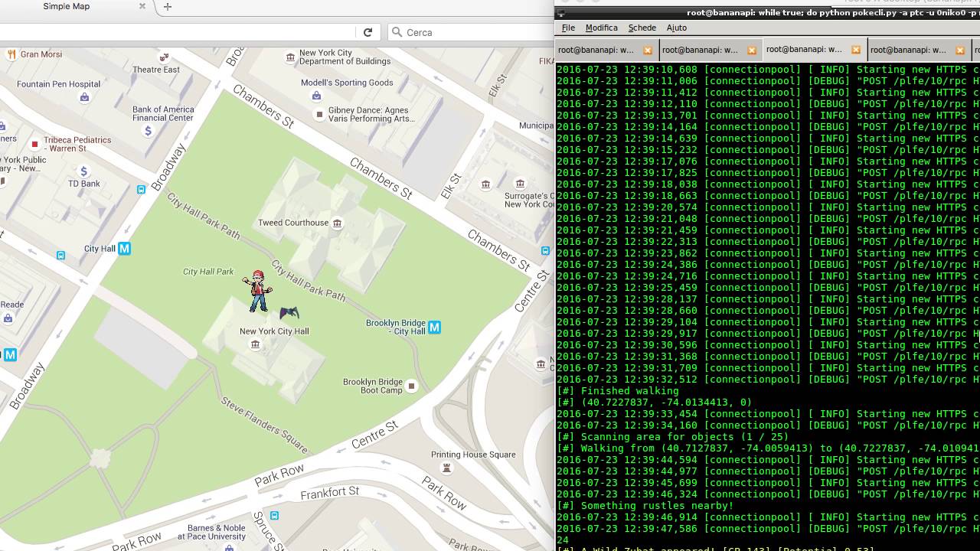Click the Printing House Square landmark icon

coord(447,468)
